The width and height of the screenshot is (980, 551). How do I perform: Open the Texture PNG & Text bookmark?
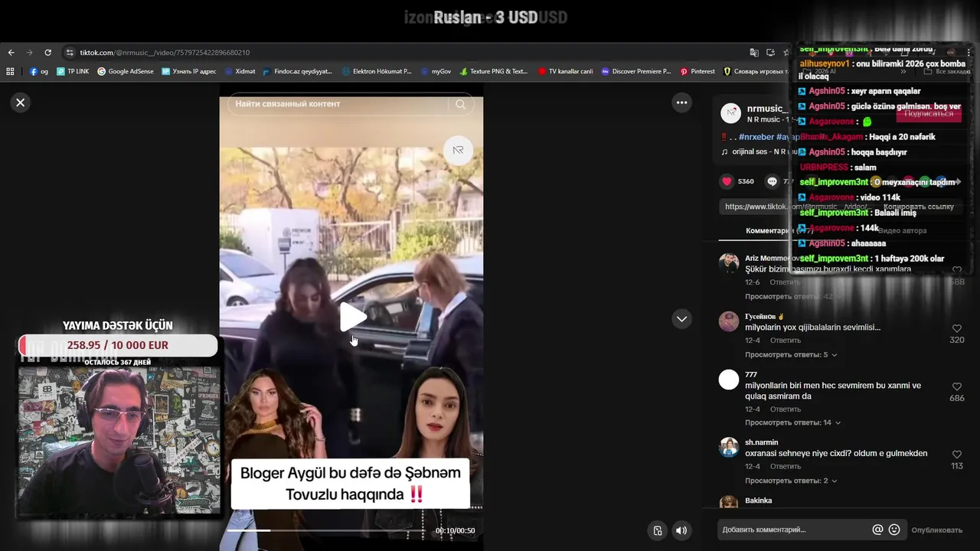pos(494,71)
